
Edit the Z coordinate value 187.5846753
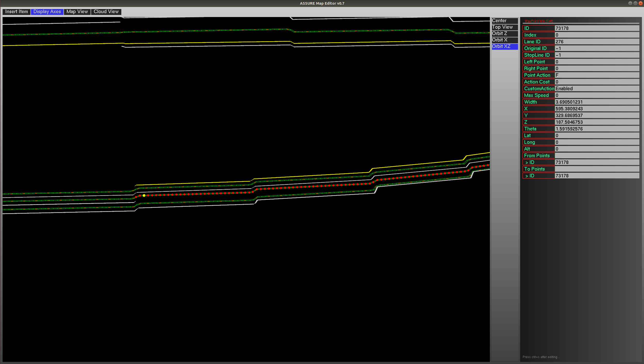(597, 122)
